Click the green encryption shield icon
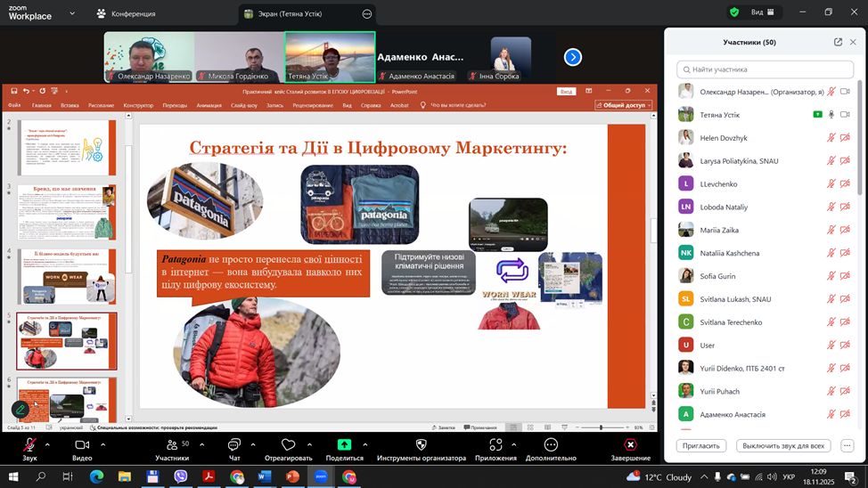 (734, 12)
